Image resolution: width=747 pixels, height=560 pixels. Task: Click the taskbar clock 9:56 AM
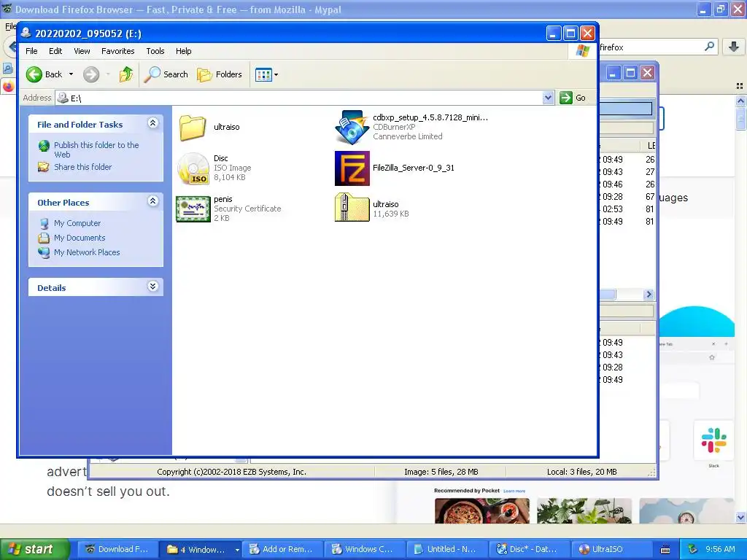(x=720, y=549)
